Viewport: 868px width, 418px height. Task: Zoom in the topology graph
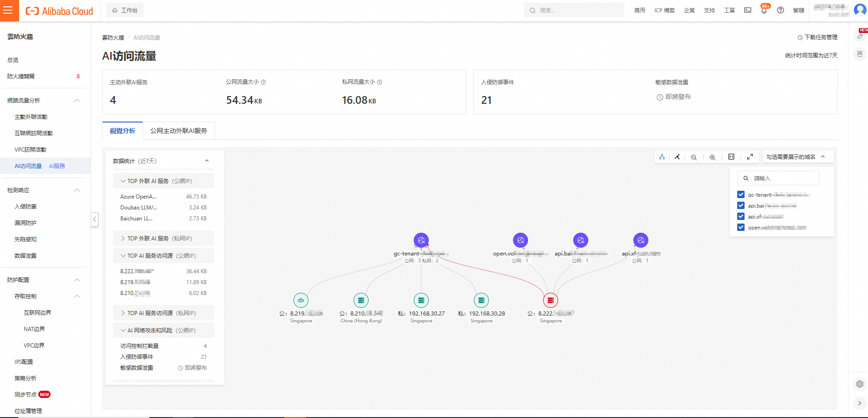click(x=713, y=157)
